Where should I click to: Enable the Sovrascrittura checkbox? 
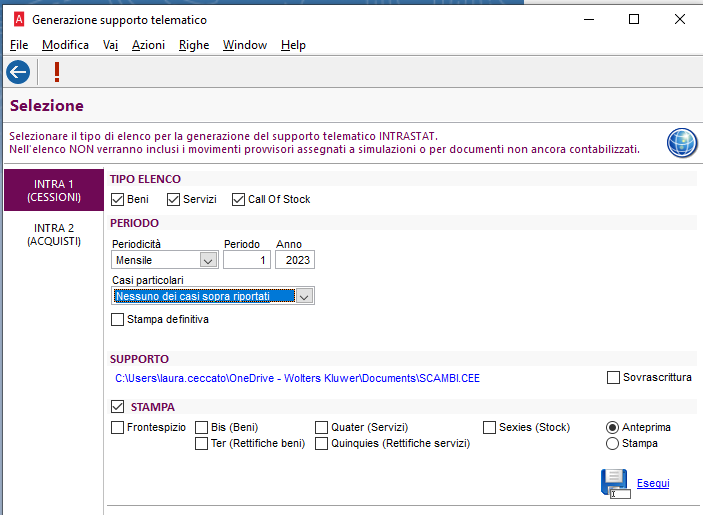pyautogui.click(x=613, y=377)
